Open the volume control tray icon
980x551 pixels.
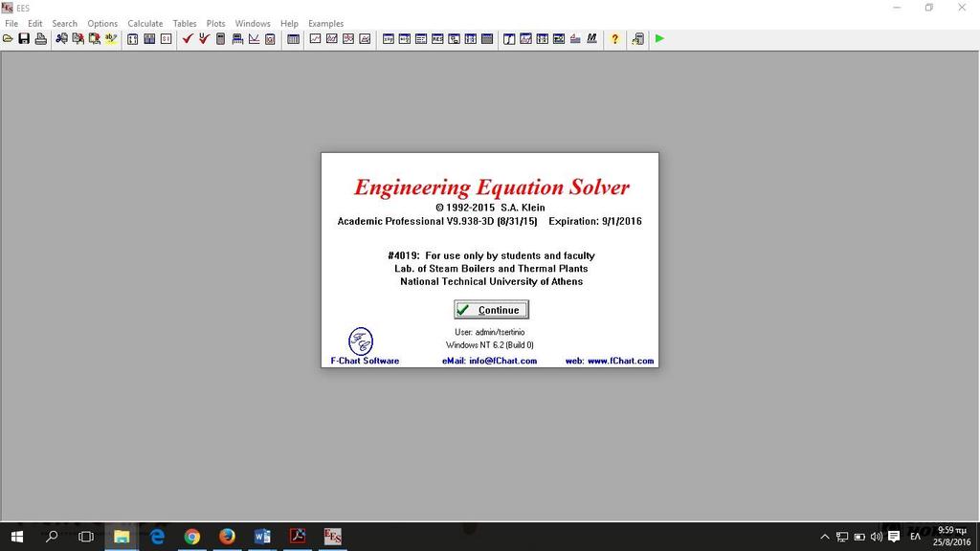(877, 536)
